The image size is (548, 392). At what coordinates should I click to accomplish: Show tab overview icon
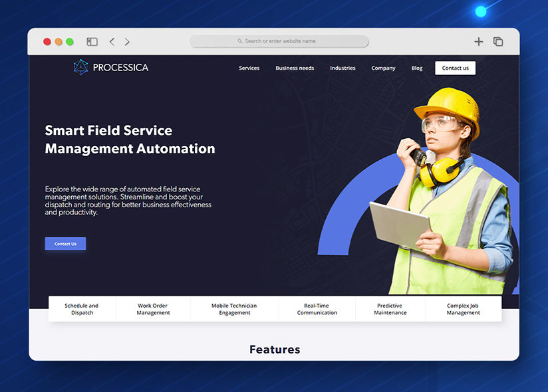[x=498, y=42]
